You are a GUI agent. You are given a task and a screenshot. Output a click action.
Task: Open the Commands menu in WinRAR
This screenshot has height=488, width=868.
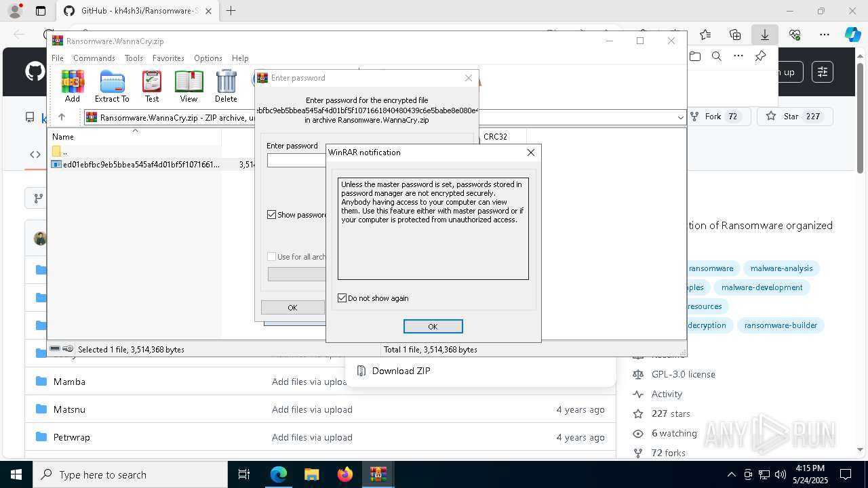coord(94,58)
